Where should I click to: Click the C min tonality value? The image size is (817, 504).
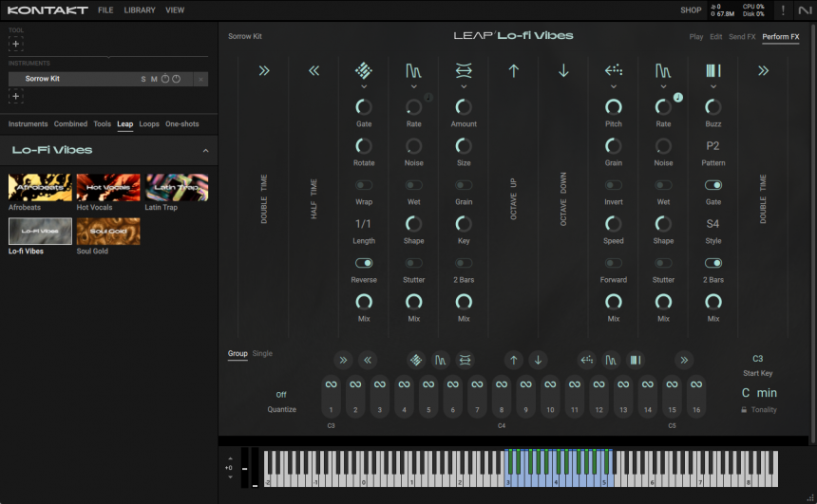pos(759,393)
